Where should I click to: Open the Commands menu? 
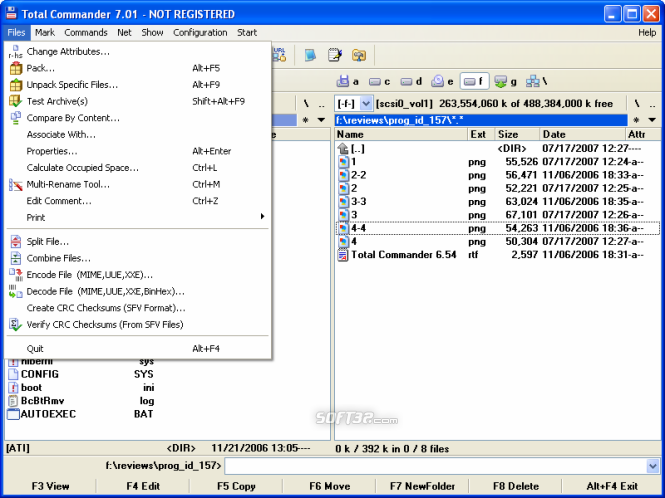(86, 33)
